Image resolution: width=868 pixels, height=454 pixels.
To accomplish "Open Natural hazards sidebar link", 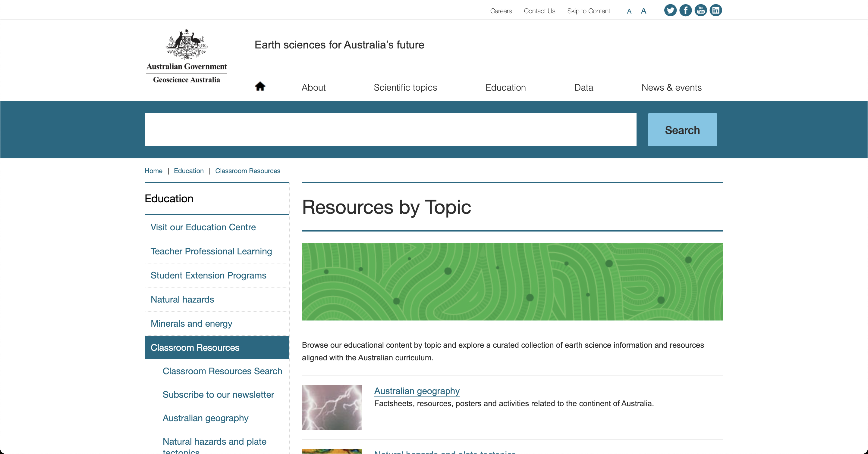I will click(182, 300).
